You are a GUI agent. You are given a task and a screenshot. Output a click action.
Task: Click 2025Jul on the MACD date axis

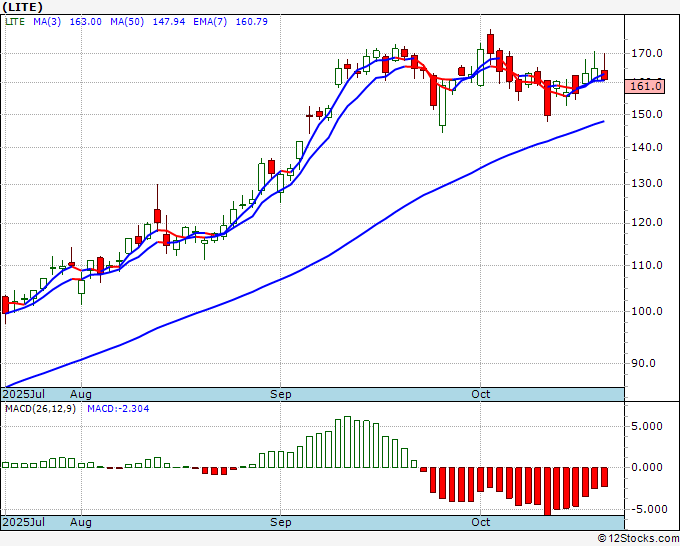pos(23,522)
